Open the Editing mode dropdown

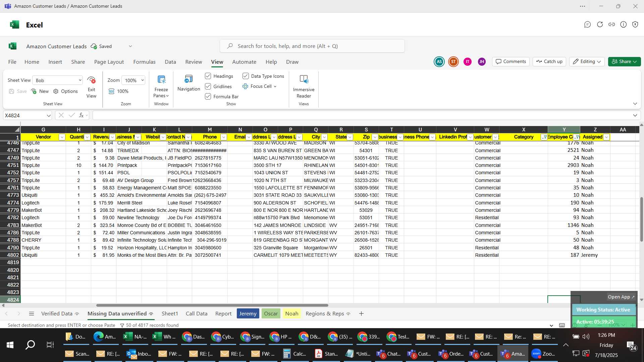click(x=587, y=62)
